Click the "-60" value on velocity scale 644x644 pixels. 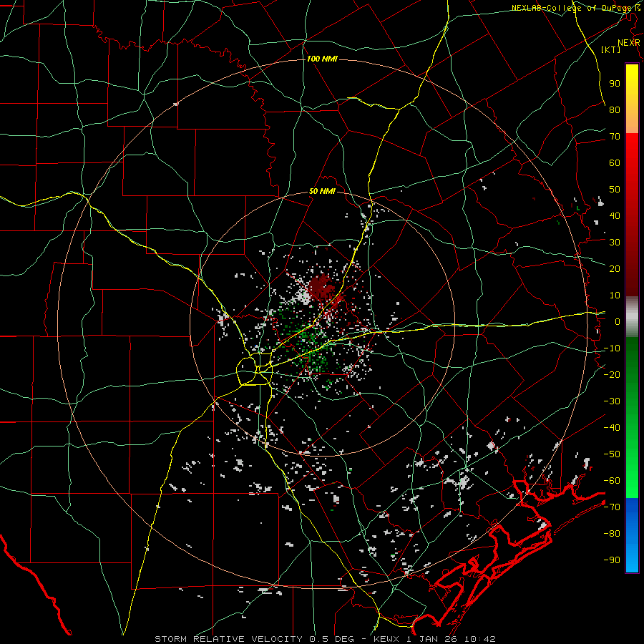click(x=612, y=481)
